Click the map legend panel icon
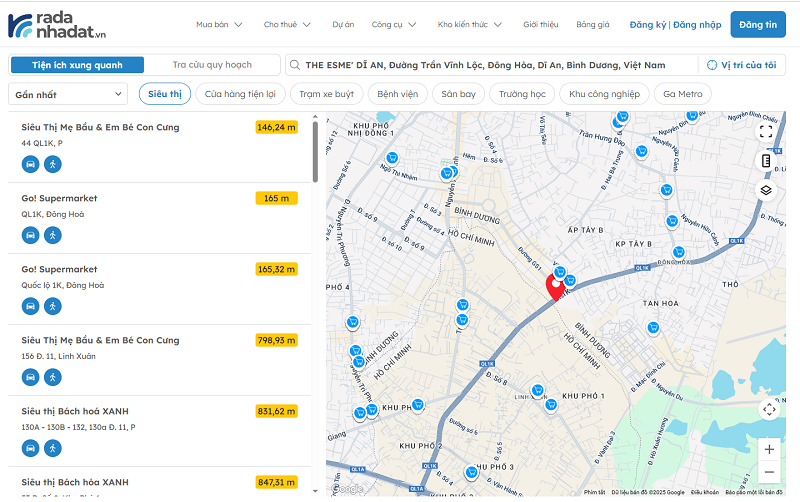The image size is (800, 502). [766, 160]
